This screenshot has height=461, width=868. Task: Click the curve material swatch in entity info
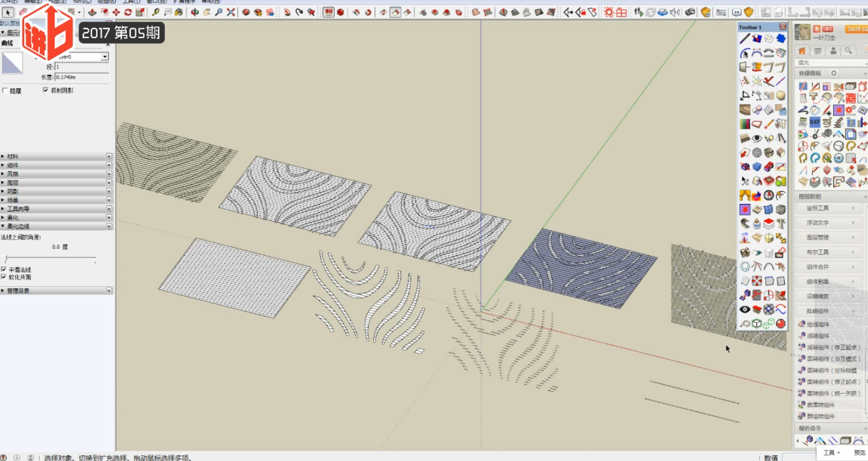(x=12, y=63)
